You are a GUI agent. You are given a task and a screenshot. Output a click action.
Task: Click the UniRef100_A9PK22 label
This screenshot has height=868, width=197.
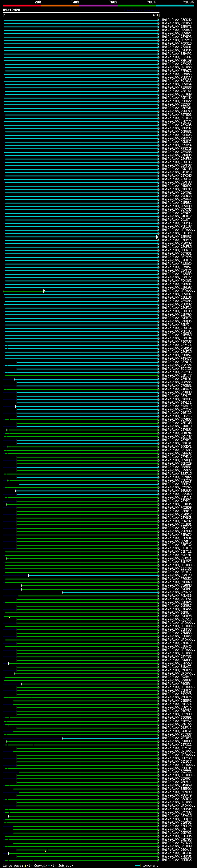click(x=176, y=101)
